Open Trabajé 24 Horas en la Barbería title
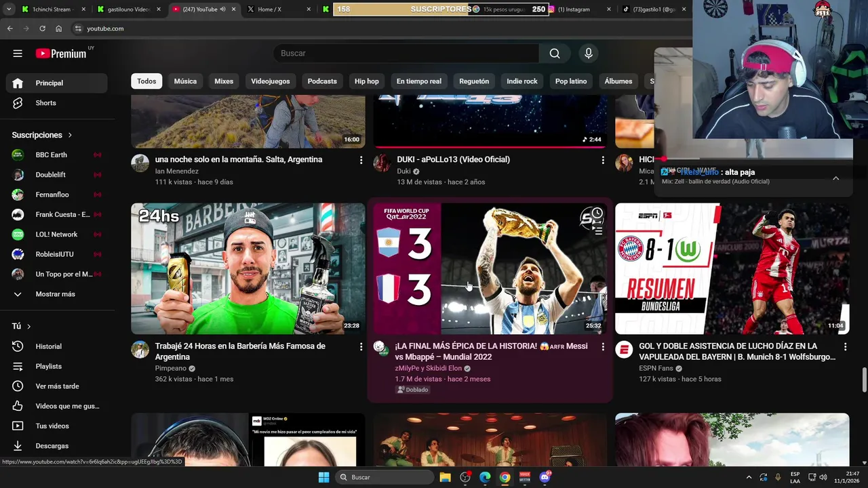Image resolution: width=868 pixels, height=488 pixels. pos(240,351)
